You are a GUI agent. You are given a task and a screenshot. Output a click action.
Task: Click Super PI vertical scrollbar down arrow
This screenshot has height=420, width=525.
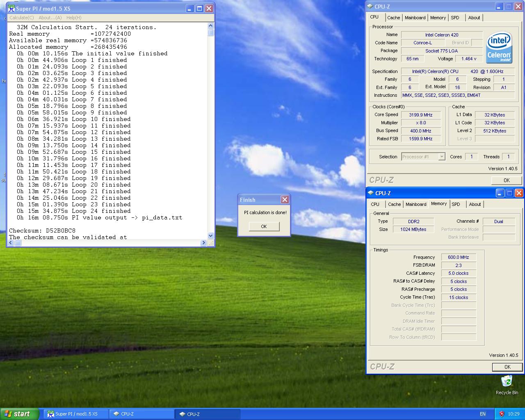point(211,236)
